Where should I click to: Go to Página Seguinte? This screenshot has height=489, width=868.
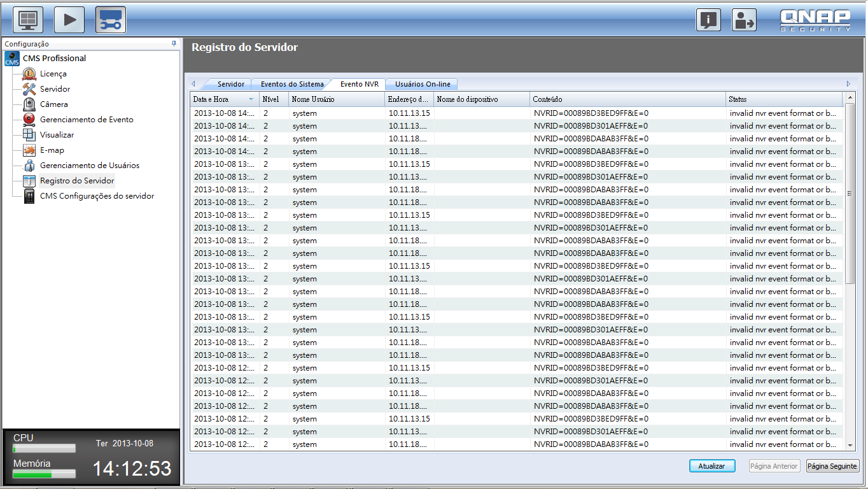pos(832,466)
